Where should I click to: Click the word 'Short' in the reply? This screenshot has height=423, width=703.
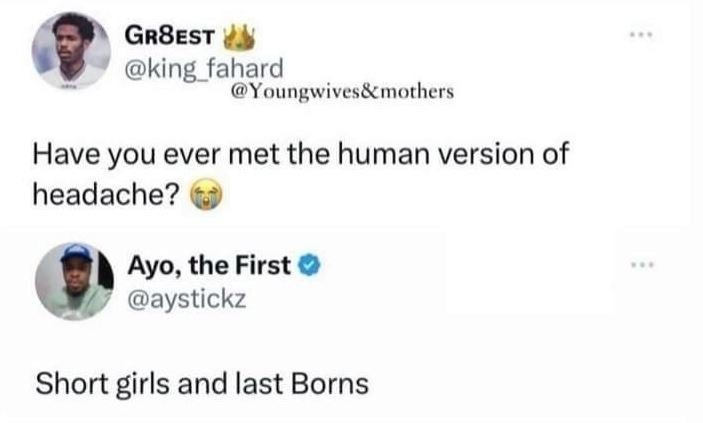tap(66, 383)
